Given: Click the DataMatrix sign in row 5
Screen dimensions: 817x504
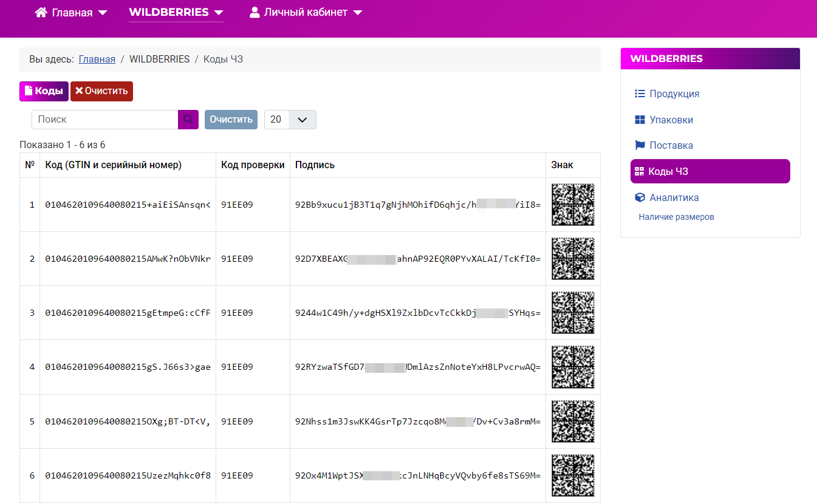Looking at the screenshot, I should [x=572, y=421].
